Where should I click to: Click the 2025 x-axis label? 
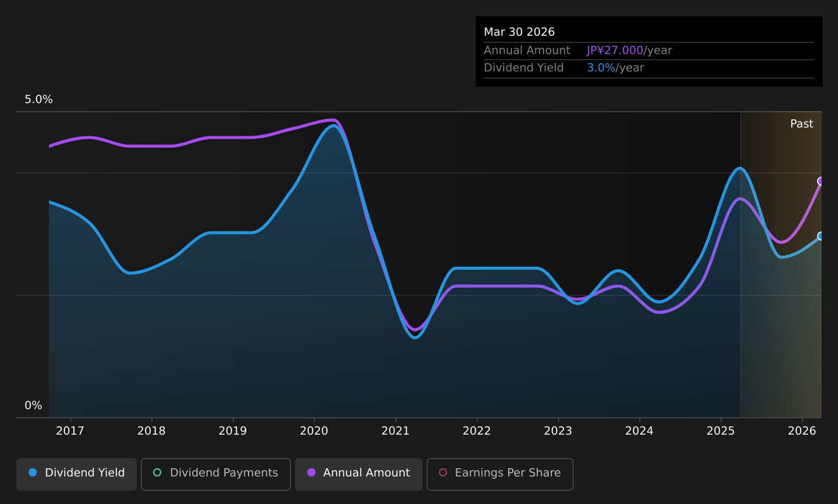click(721, 431)
